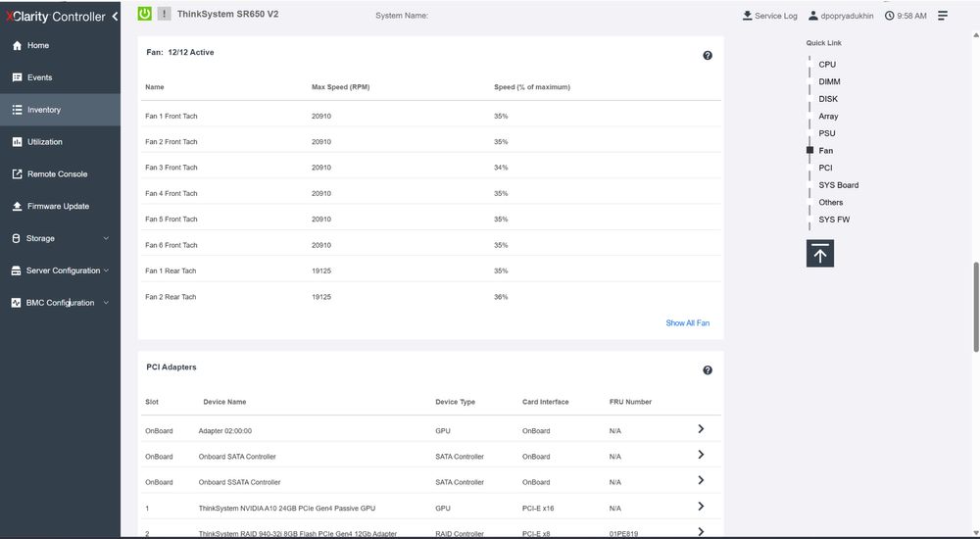Click the Service Log label
The height and width of the screenshot is (539, 980).
point(775,16)
